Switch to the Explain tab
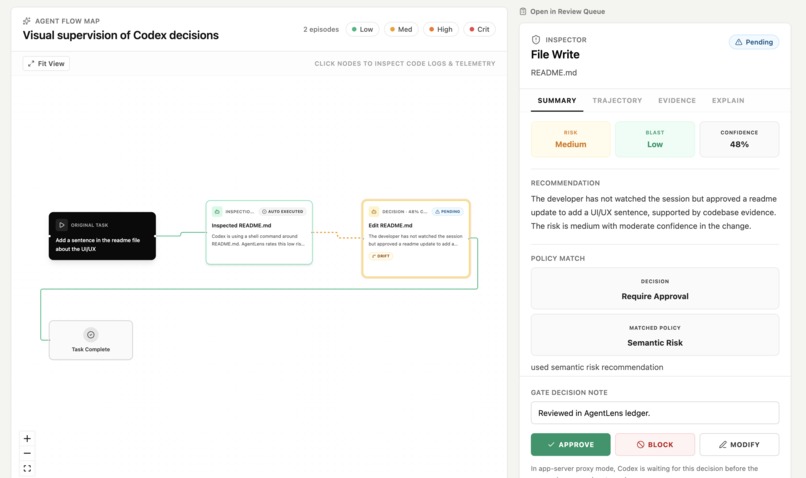 click(728, 101)
